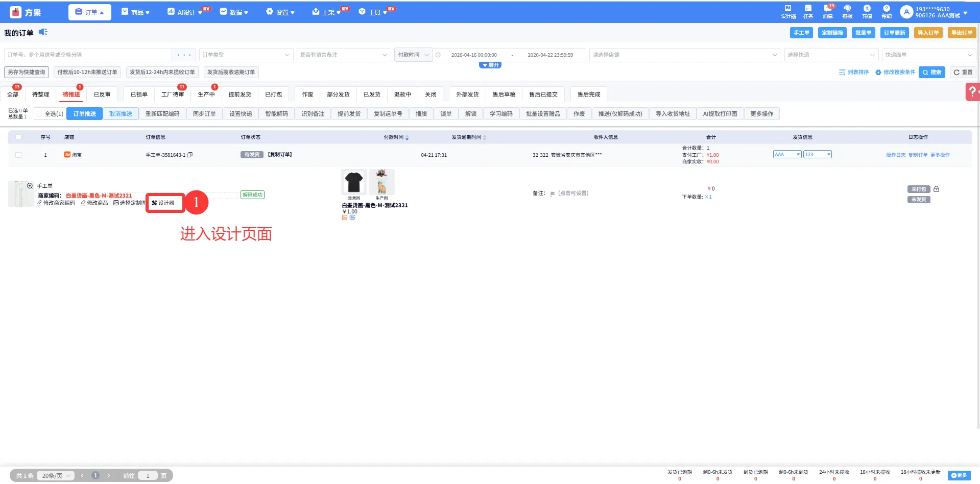Click the magnifier zoom icon on order thumbnail

(x=30, y=186)
